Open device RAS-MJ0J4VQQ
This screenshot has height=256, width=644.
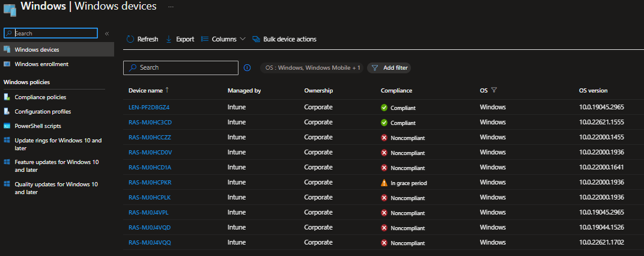coord(150,242)
